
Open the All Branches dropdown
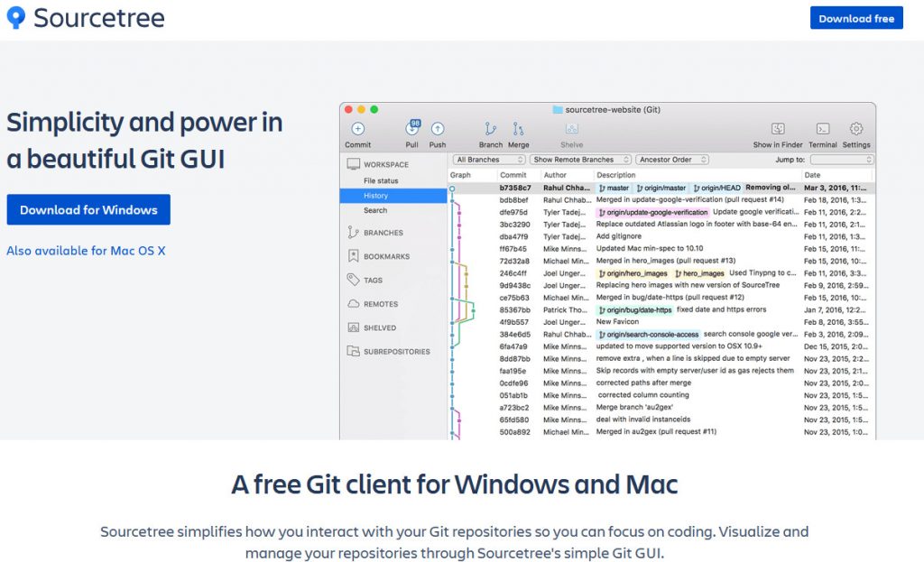tap(489, 160)
